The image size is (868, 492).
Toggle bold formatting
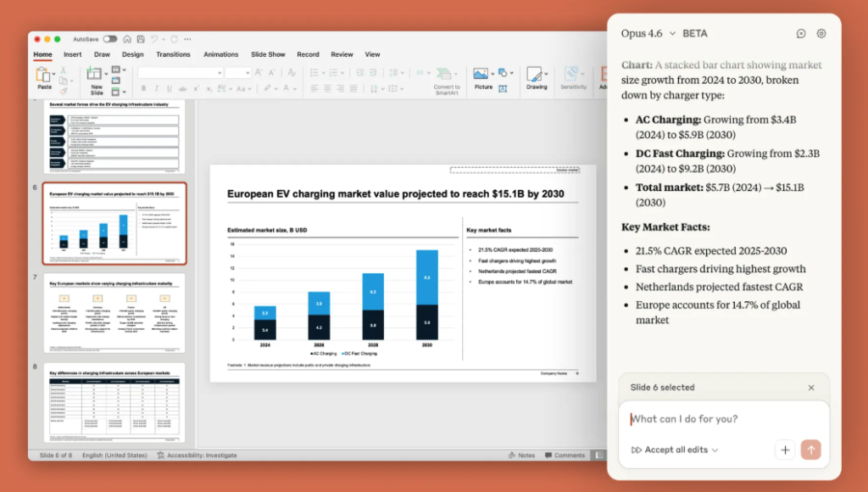click(x=144, y=88)
